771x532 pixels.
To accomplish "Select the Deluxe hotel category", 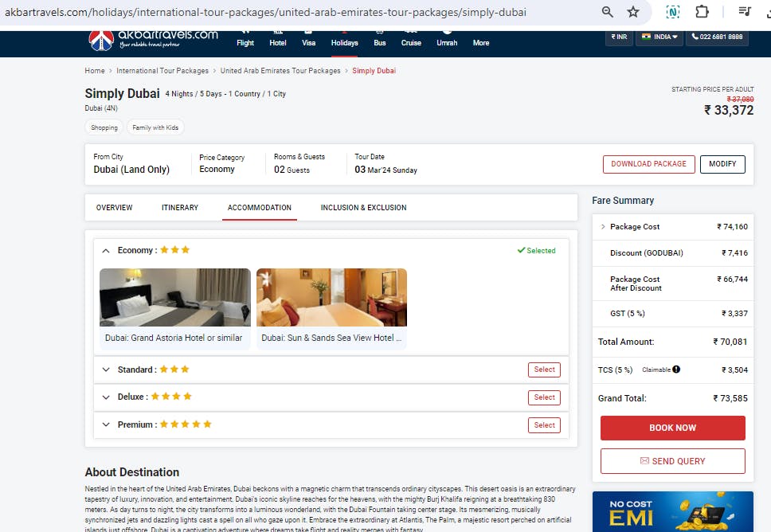I will 544,397.
